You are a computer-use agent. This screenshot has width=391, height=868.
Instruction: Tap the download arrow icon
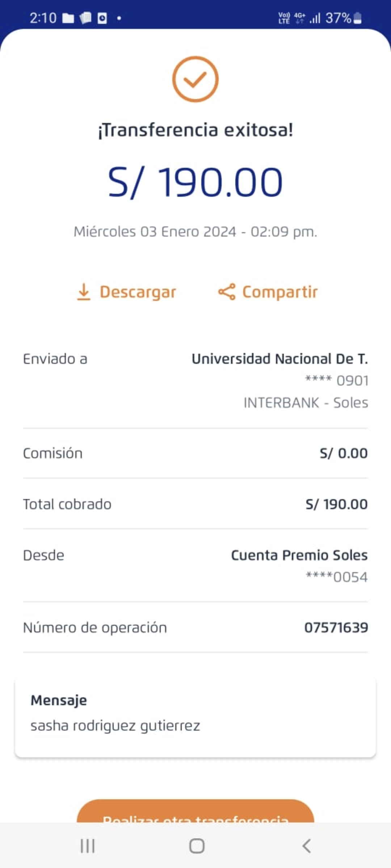tap(84, 292)
